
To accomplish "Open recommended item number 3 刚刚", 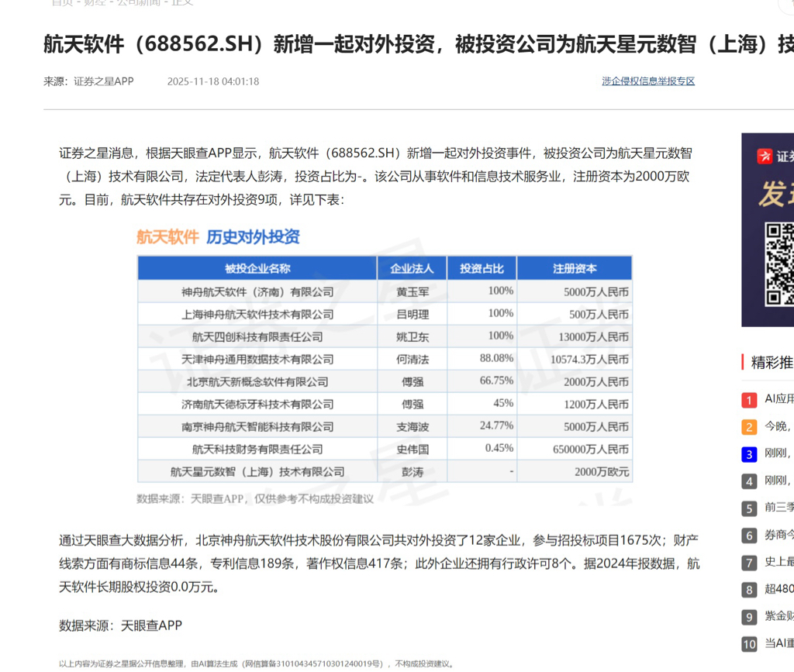I will point(778,453).
